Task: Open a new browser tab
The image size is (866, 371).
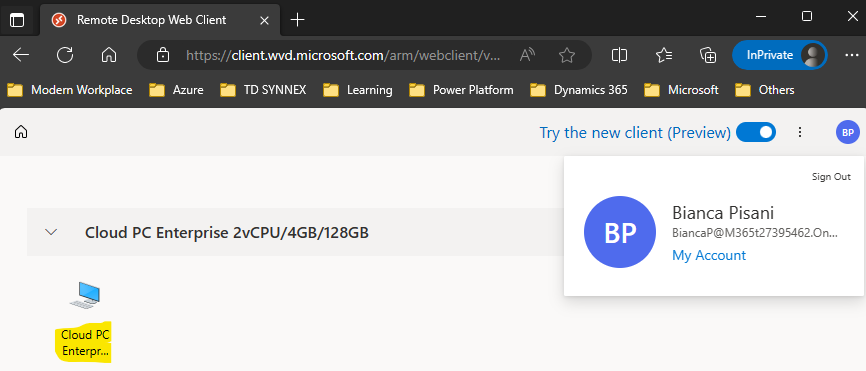Action: 297,20
